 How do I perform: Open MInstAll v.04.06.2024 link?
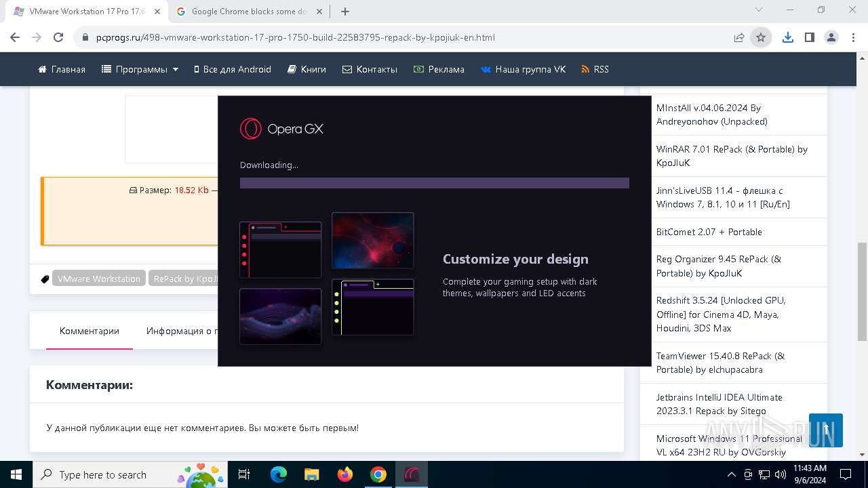point(712,115)
